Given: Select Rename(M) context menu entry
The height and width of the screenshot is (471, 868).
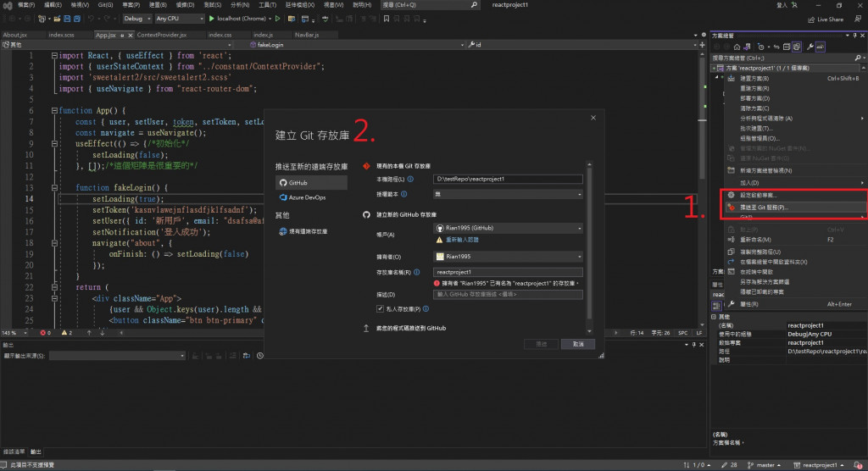Looking at the screenshot, I should tap(795, 240).
